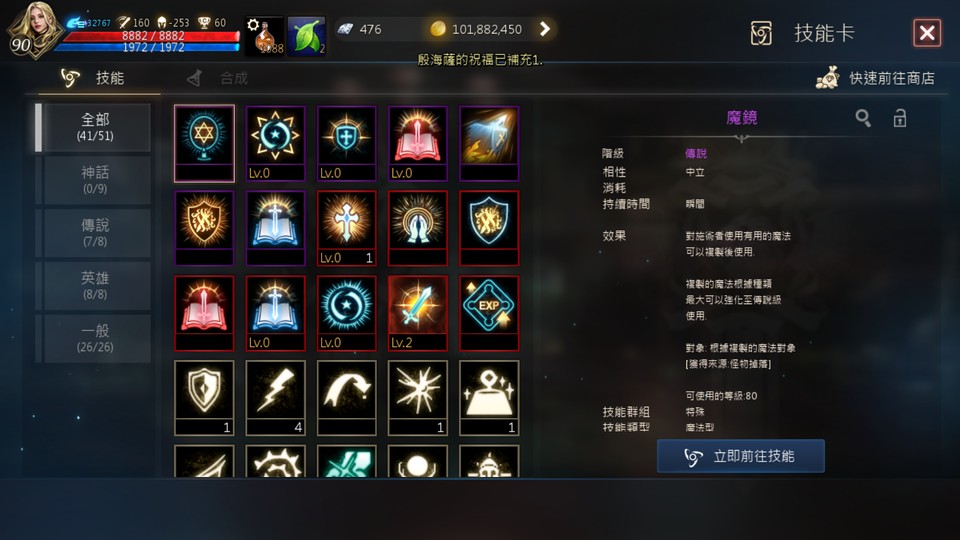The height and width of the screenshot is (540, 960).
Task: Select the lightning bolt skill card
Action: [275, 397]
